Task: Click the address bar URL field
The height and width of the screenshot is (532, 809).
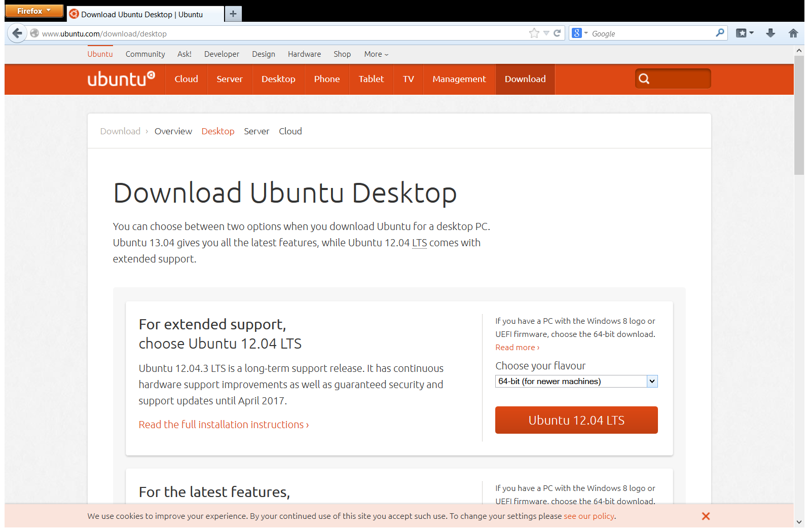Action: point(284,33)
